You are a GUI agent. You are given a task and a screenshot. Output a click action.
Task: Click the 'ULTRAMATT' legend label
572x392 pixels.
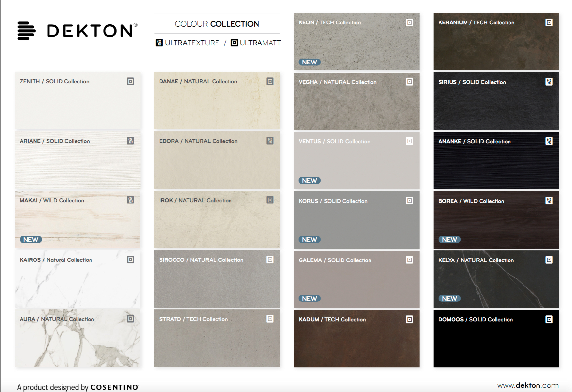pos(260,43)
